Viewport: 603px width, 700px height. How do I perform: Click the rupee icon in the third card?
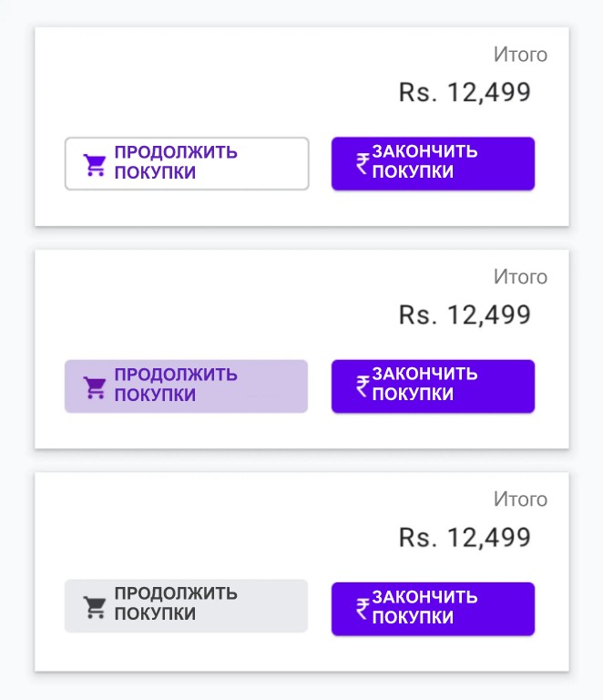[x=363, y=608]
